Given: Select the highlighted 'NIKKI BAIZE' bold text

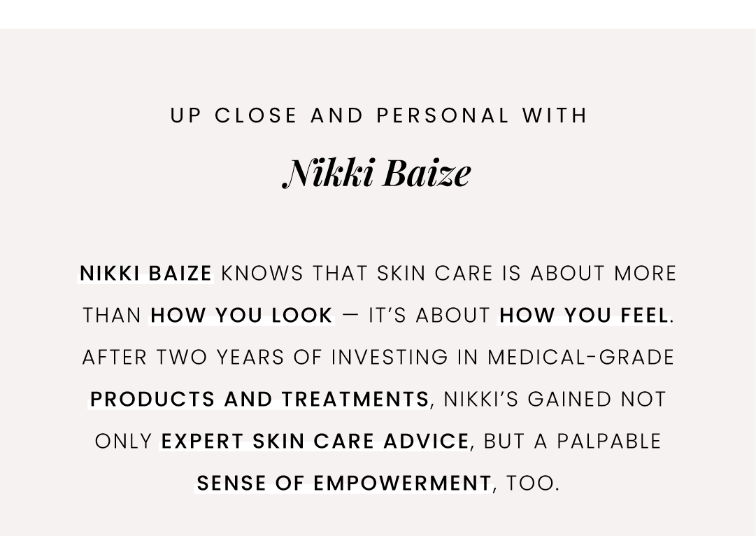Looking at the screenshot, I should [x=145, y=274].
